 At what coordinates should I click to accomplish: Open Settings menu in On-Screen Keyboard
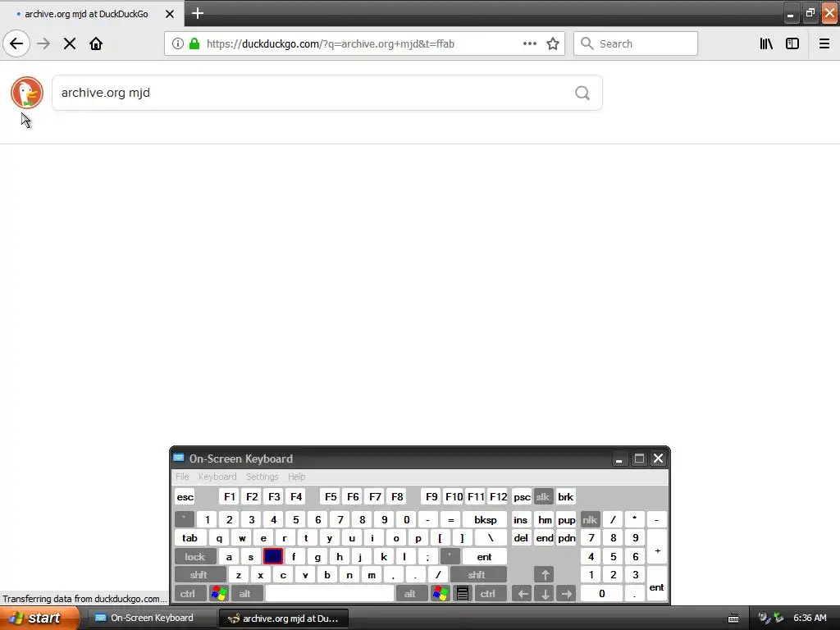[262, 477]
